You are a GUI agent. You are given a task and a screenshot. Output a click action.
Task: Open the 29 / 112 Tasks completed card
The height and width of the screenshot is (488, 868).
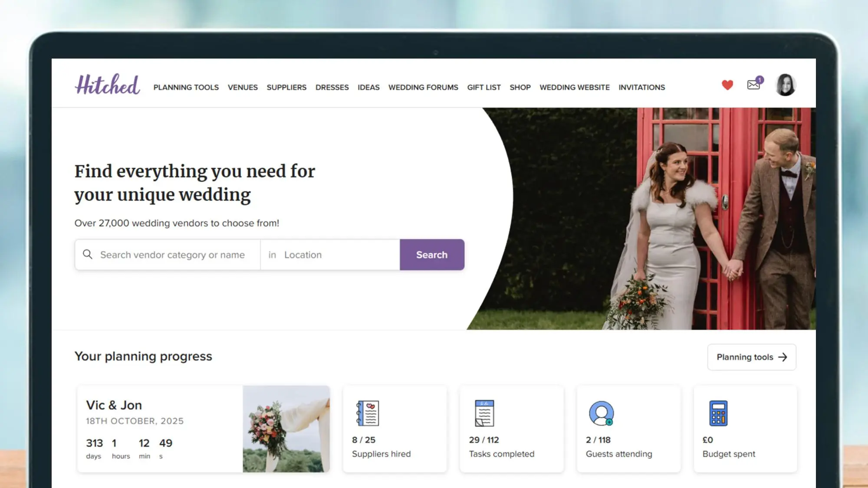coord(512,429)
